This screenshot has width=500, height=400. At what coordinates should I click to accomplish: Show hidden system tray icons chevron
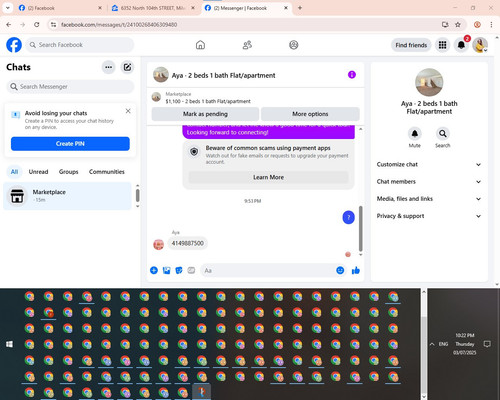tap(432, 344)
